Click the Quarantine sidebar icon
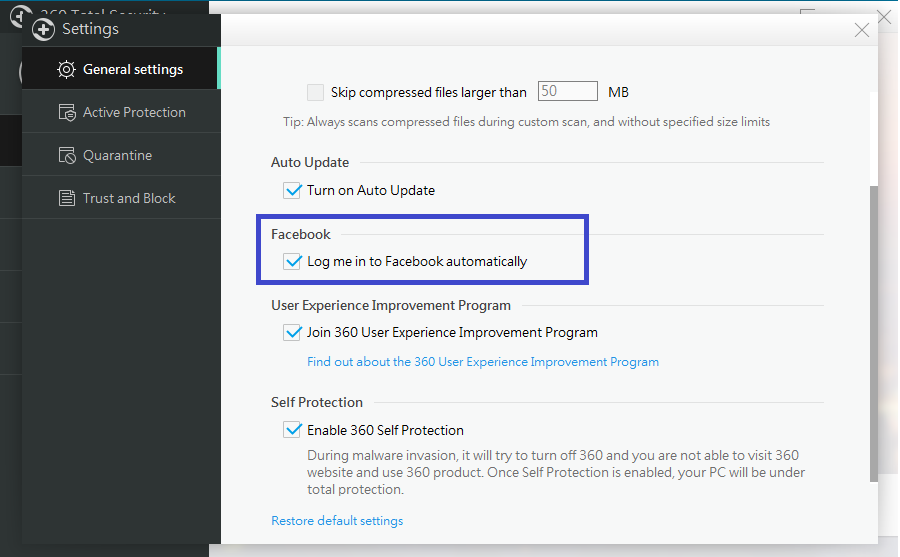 point(67,156)
